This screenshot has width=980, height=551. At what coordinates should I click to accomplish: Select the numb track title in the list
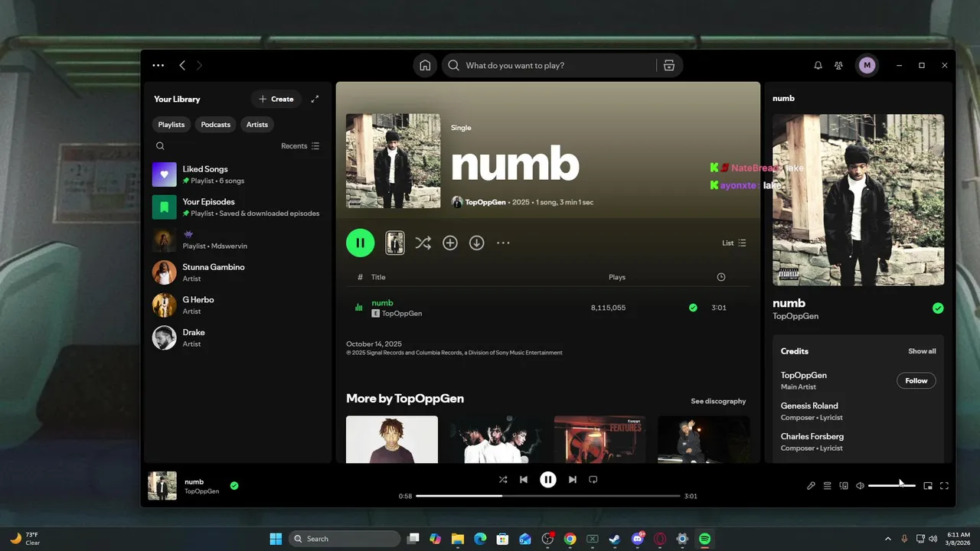(382, 303)
